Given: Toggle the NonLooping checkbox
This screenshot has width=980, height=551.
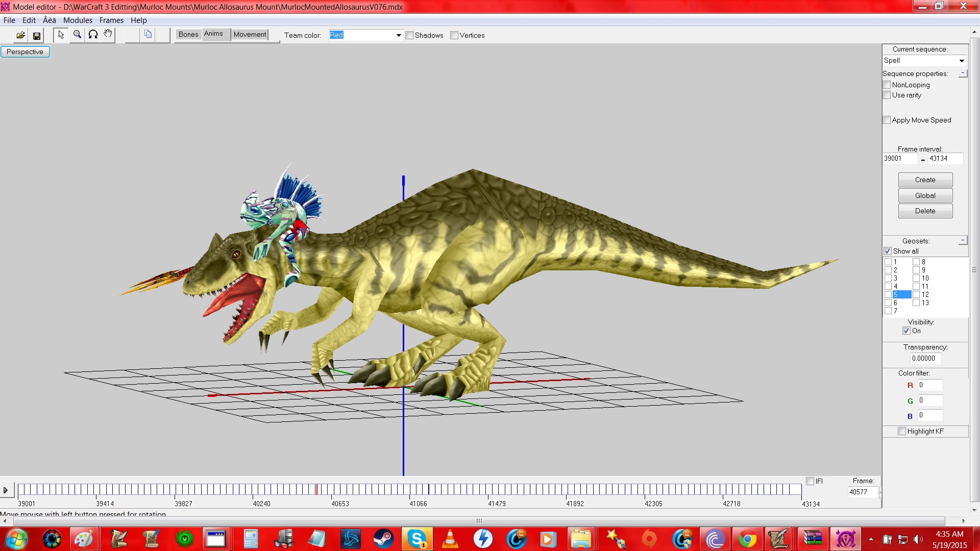Looking at the screenshot, I should point(887,85).
